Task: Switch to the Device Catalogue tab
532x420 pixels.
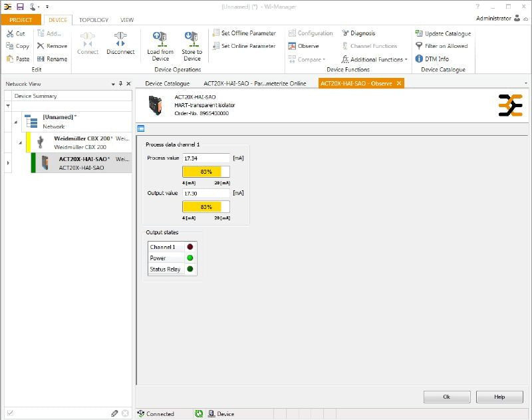Action: 167,83
